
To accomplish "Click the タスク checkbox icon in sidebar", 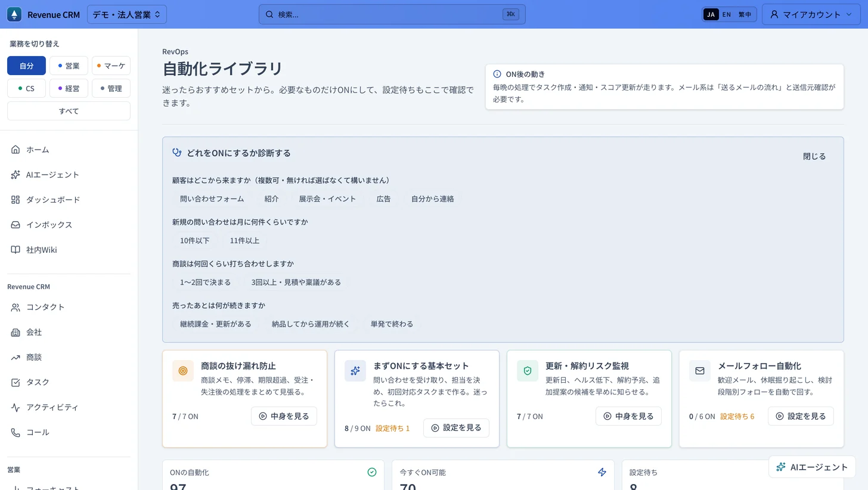I will [x=15, y=382].
